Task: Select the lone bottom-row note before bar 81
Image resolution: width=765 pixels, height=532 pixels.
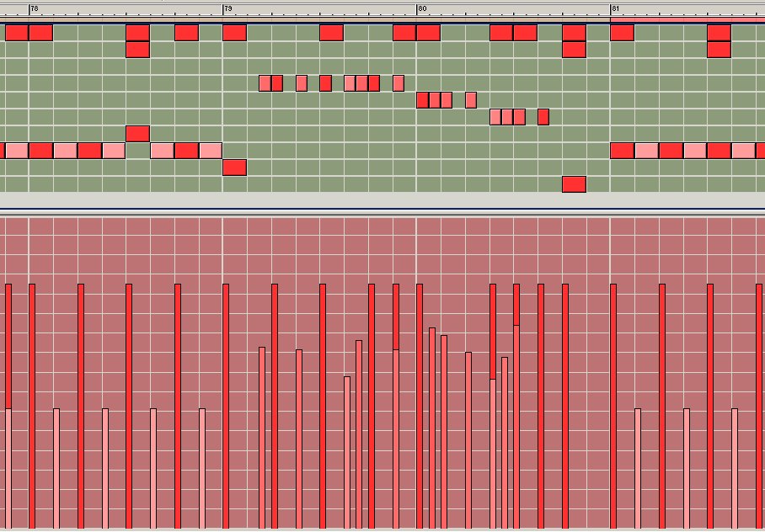Action: (574, 184)
